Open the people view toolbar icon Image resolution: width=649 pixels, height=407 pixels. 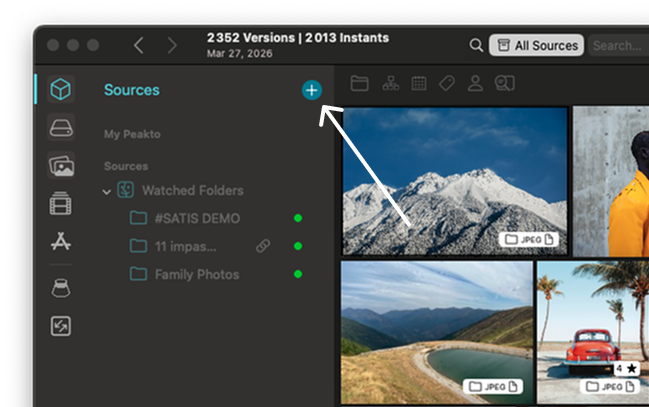(x=475, y=83)
